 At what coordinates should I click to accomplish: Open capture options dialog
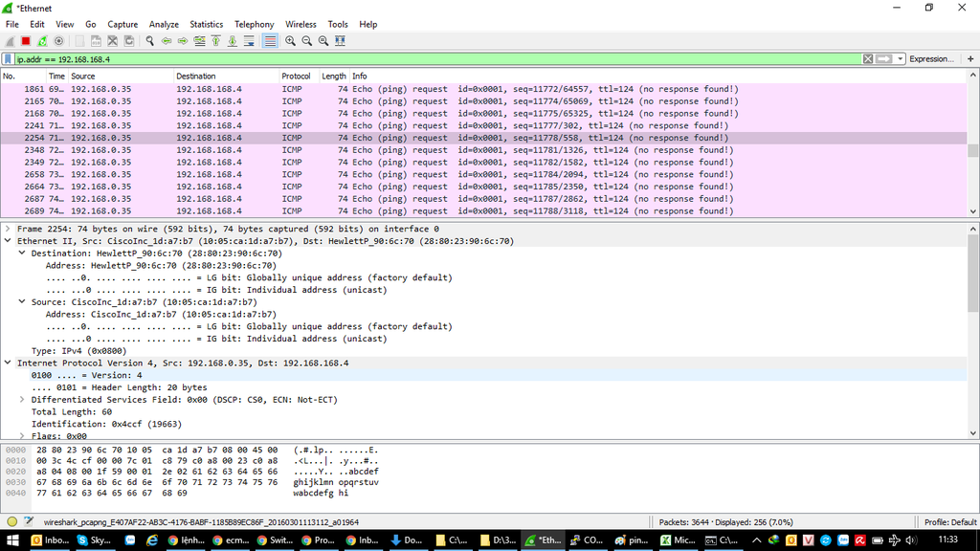pyautogui.click(x=58, y=41)
